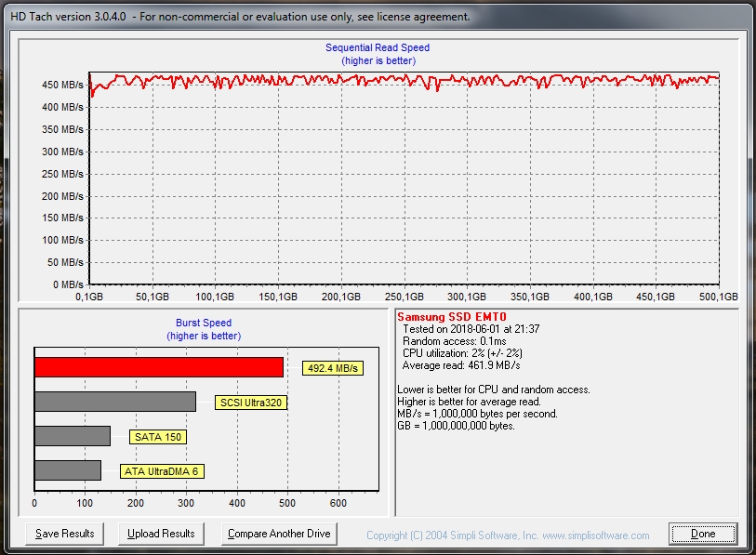The height and width of the screenshot is (555, 756).
Task: Close the dialog with Done
Action: tap(703, 534)
